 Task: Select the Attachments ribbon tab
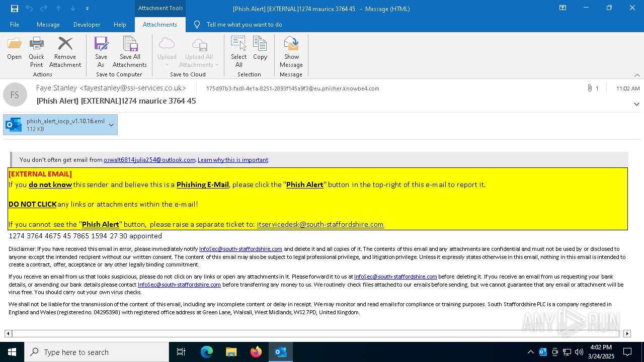[160, 25]
